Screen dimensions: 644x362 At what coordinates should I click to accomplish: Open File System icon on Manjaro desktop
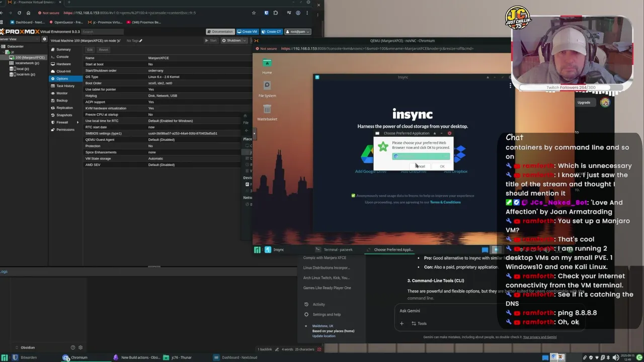(x=267, y=89)
